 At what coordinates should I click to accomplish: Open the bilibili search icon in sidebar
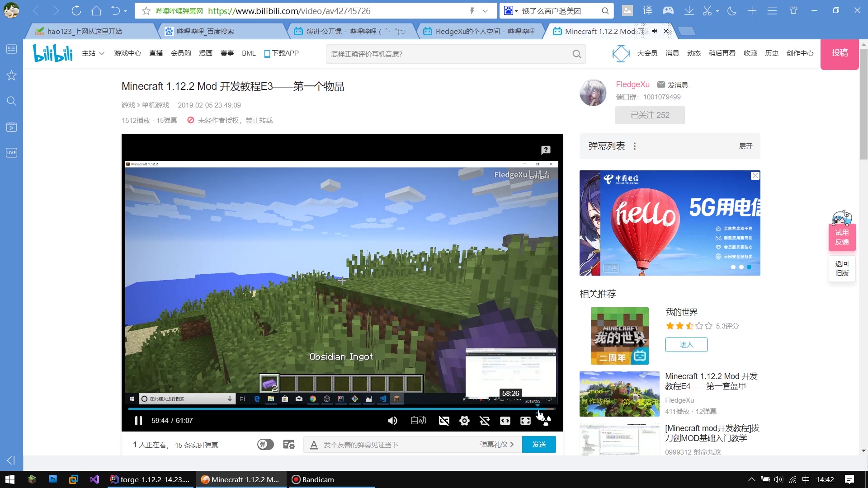(x=11, y=100)
